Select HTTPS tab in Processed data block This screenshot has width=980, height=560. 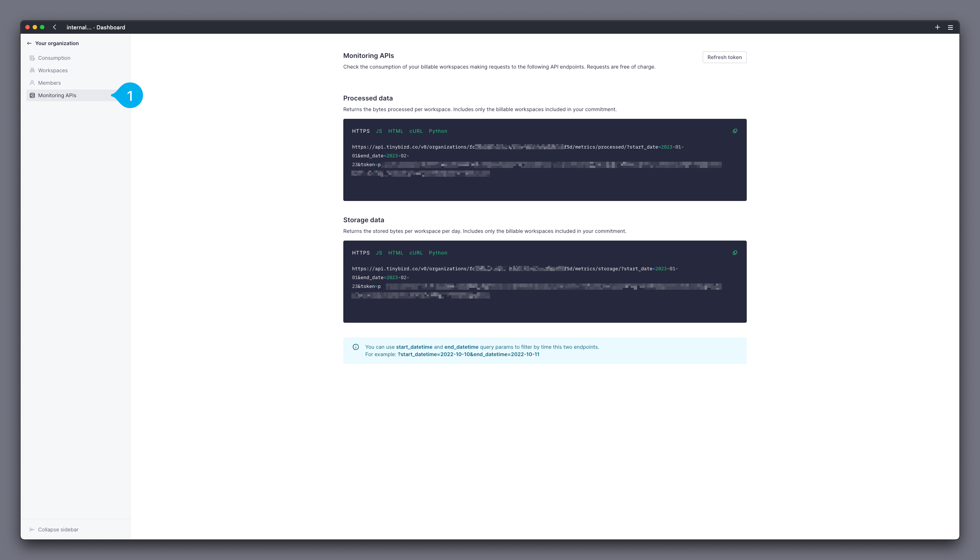coord(361,131)
